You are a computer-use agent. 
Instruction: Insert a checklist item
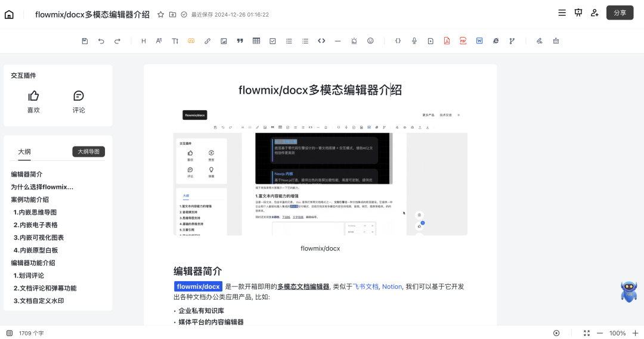coord(273,41)
